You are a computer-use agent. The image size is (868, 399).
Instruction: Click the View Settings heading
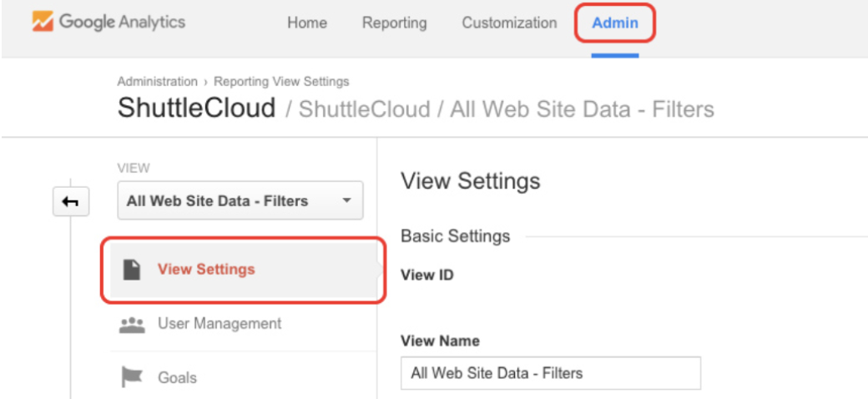[471, 181]
